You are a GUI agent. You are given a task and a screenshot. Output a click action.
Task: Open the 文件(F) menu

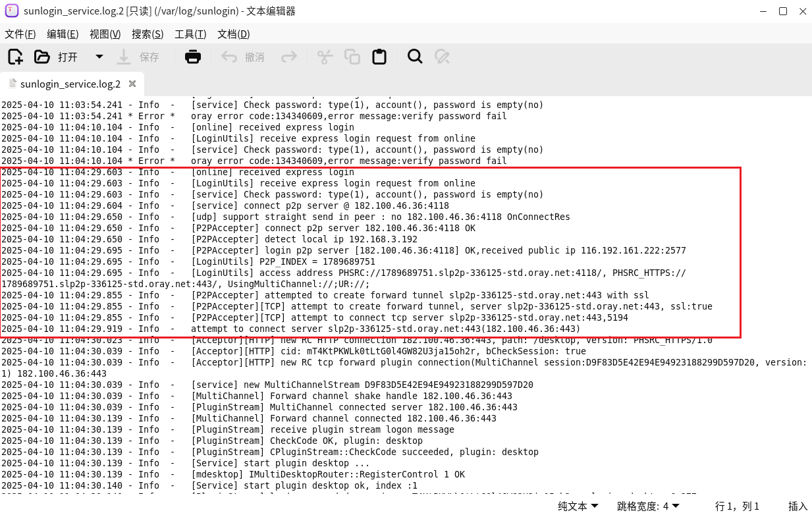point(20,34)
